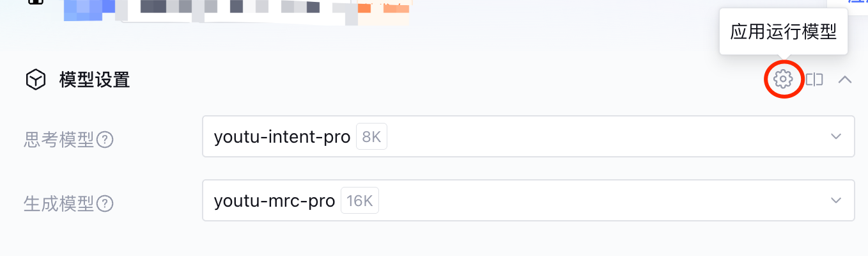Click the gear icon for 应用运行模型
This screenshot has width=868, height=256.
click(x=783, y=79)
